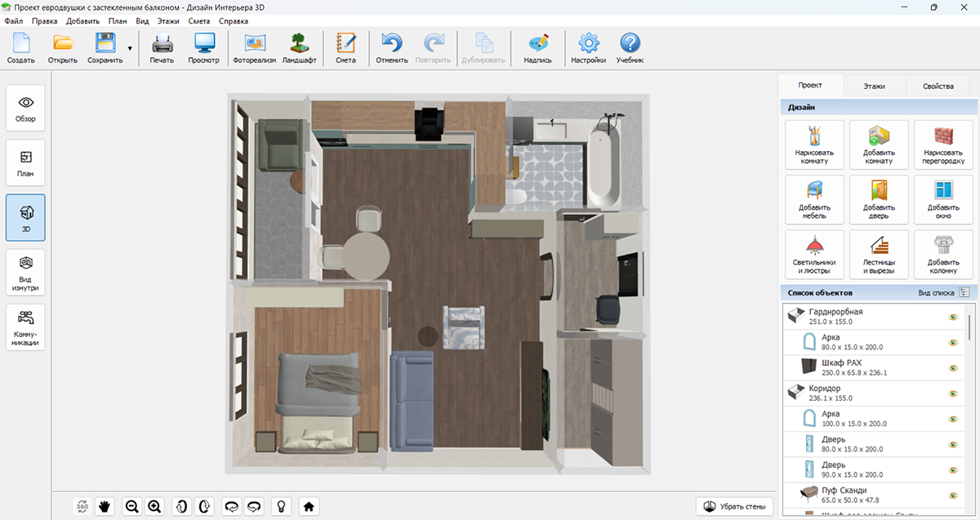Toggle visibility of Шкаф PAX

click(952, 367)
